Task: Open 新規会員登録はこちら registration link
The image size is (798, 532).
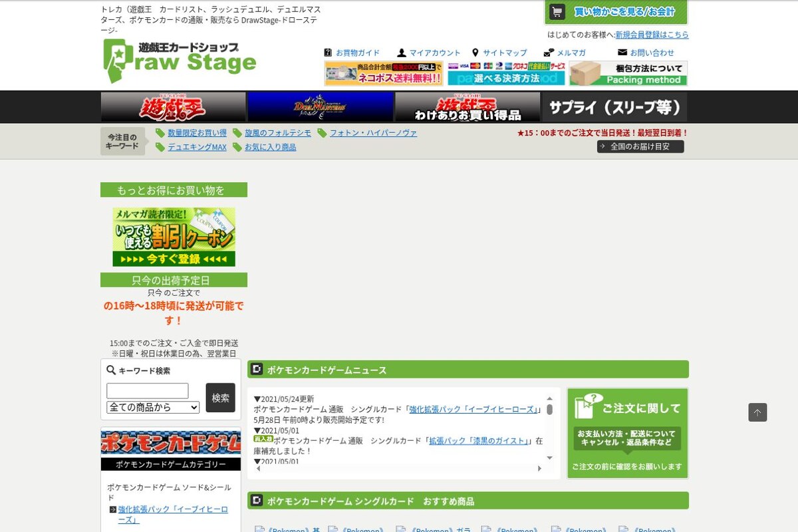Action: (652, 35)
